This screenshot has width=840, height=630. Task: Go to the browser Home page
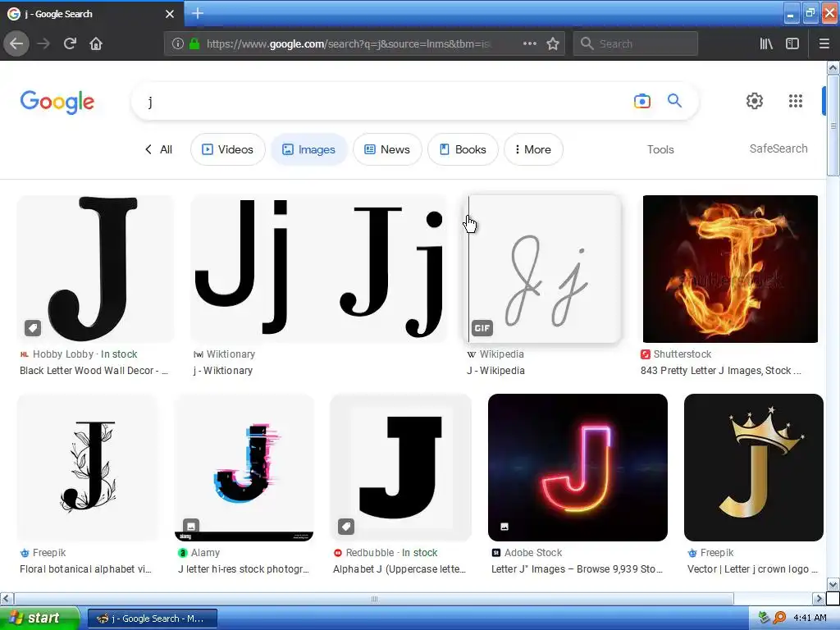click(x=96, y=43)
